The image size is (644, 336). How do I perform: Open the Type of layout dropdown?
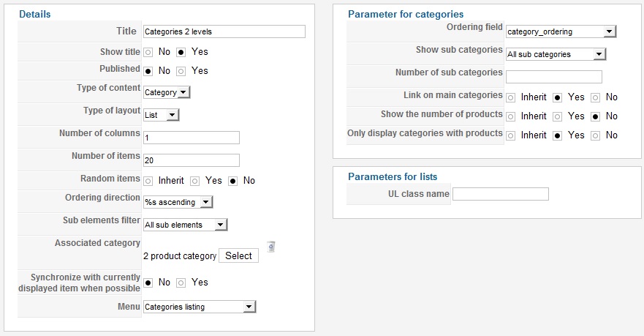click(x=161, y=115)
